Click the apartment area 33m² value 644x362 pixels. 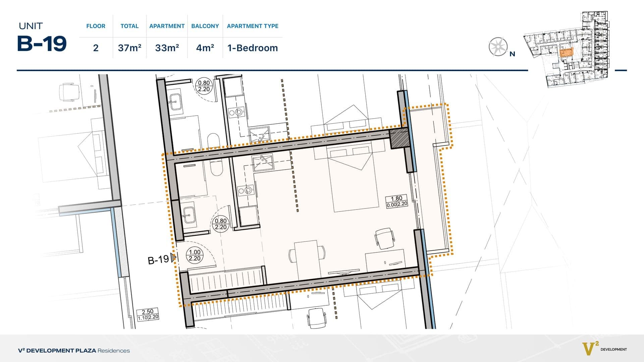[x=167, y=48]
